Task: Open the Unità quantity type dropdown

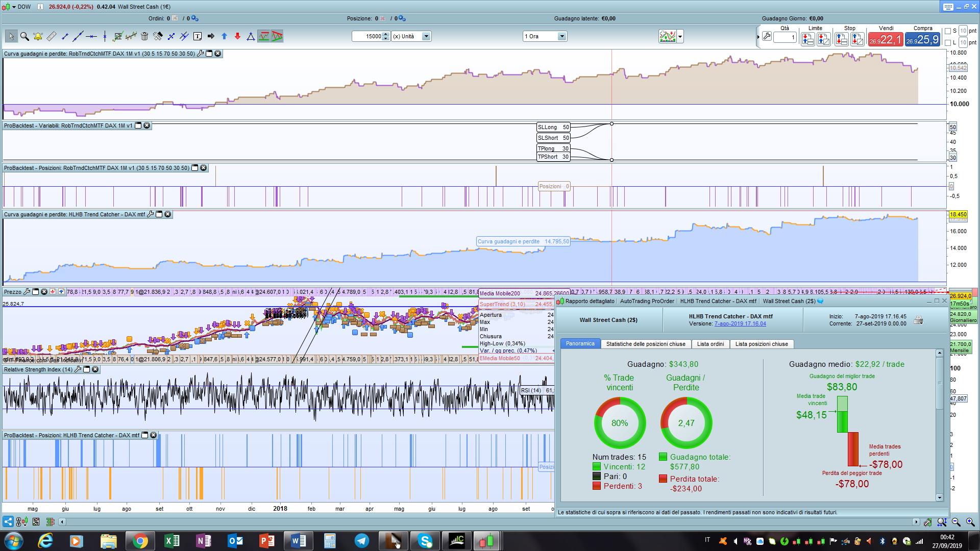Action: pos(426,37)
